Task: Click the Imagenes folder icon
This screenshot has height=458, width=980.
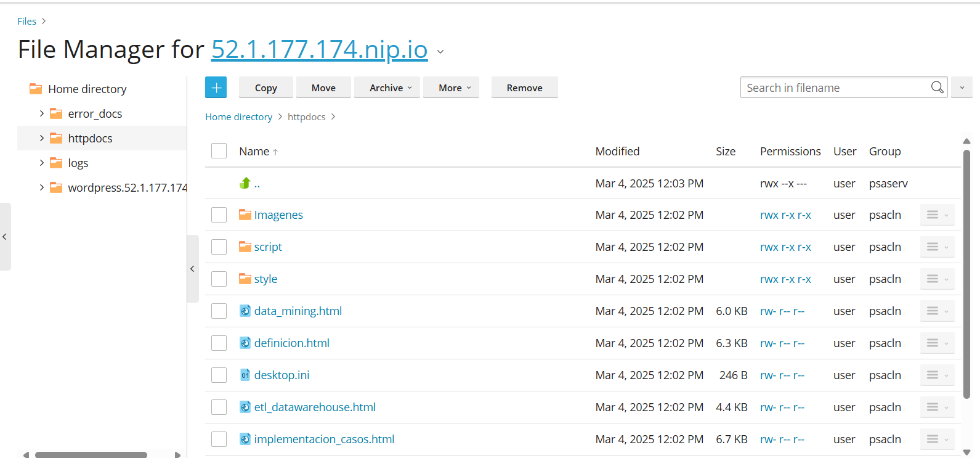Action: pyautogui.click(x=245, y=215)
